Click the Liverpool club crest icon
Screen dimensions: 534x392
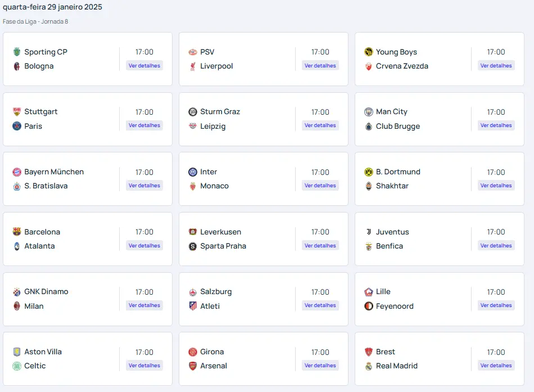(x=193, y=66)
